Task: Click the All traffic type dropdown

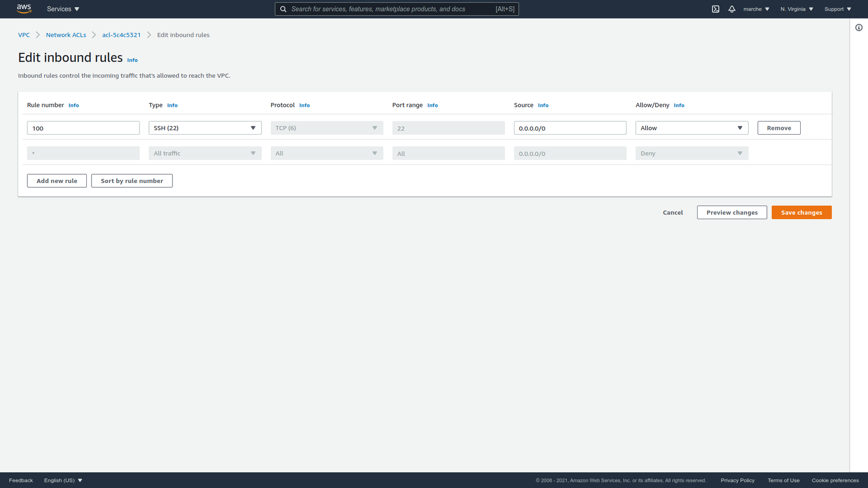Action: 205,153
